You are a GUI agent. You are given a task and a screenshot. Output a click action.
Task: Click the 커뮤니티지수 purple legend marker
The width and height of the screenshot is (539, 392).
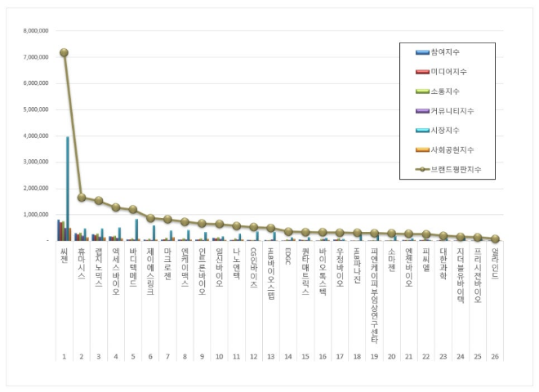point(422,111)
